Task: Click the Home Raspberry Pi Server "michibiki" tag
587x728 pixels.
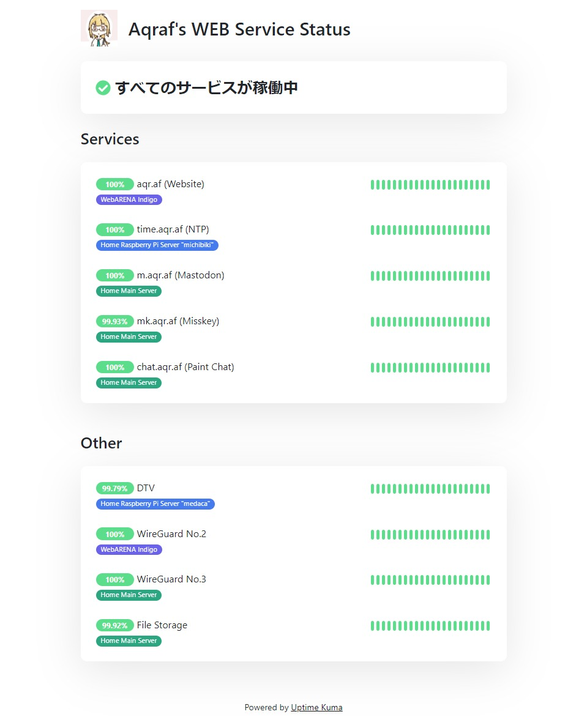Action: [x=157, y=245]
